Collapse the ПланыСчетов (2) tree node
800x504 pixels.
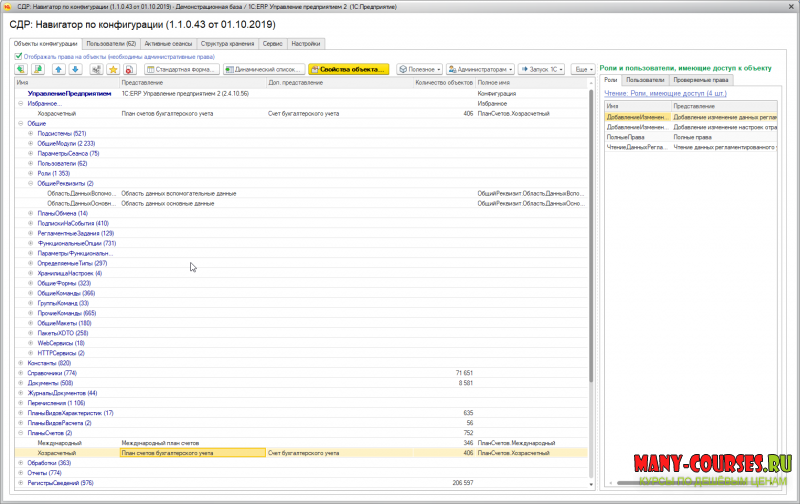[21, 432]
